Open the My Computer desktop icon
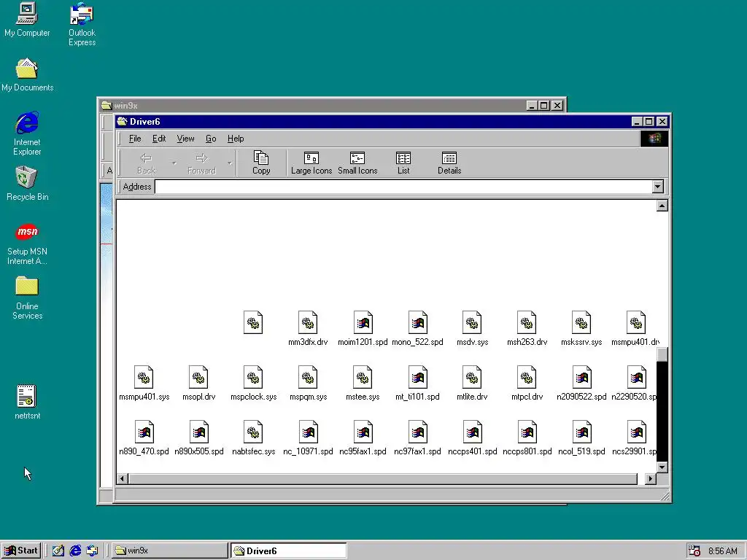Viewport: 747px width, 560px height. point(27,20)
